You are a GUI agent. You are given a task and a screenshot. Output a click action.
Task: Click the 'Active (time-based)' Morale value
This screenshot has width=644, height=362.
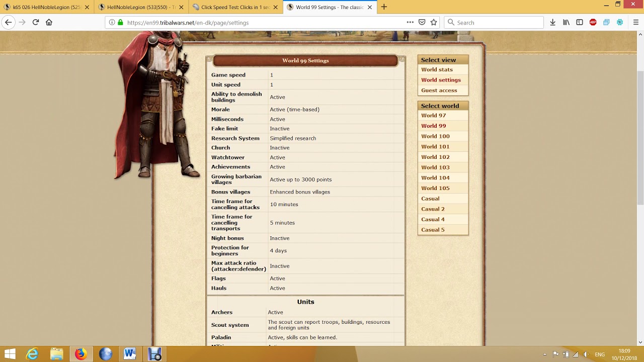(x=294, y=110)
